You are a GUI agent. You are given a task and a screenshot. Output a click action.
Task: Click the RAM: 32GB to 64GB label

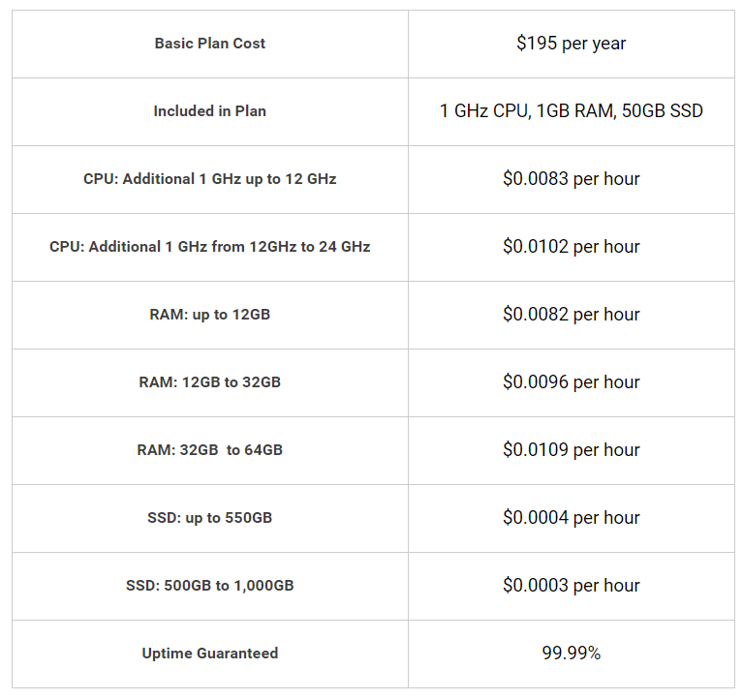pos(210,450)
